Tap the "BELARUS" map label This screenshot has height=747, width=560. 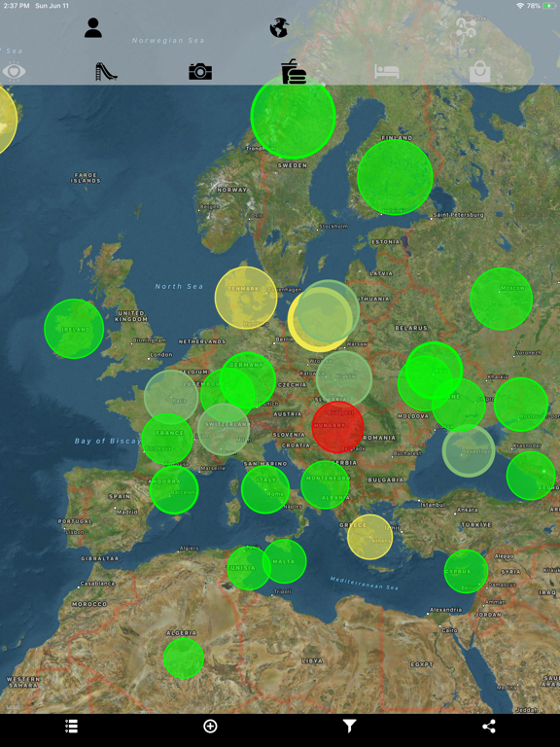point(411,328)
